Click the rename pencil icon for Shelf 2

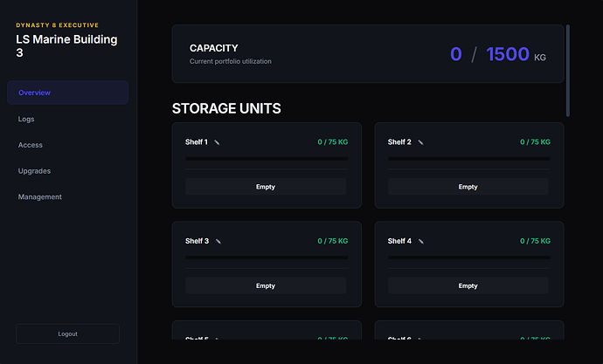(420, 142)
